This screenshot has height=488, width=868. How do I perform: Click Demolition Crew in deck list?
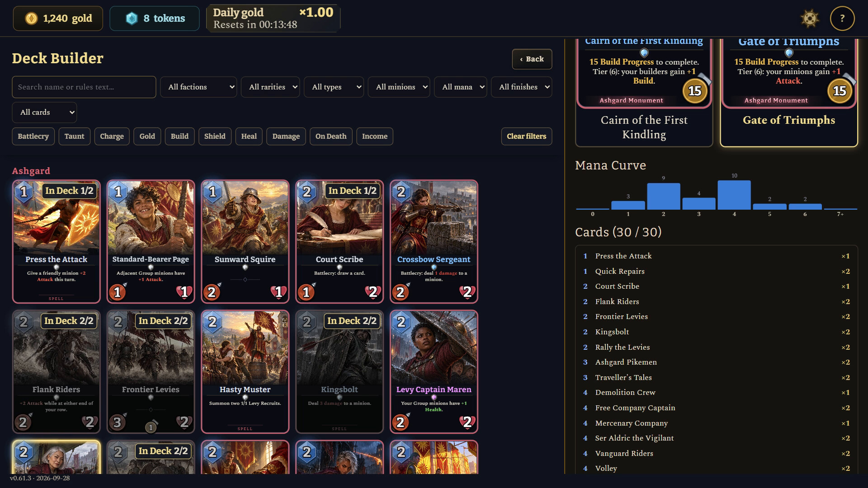tap(717, 393)
